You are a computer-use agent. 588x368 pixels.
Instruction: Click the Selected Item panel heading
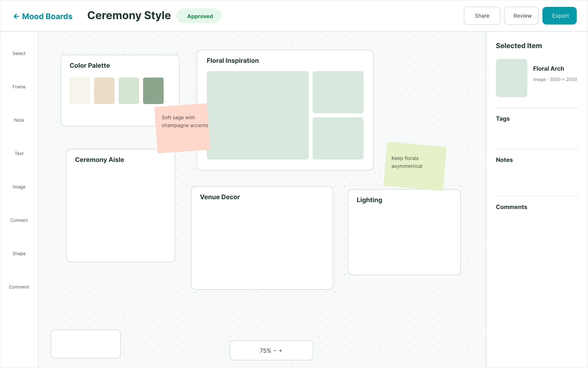(x=519, y=46)
